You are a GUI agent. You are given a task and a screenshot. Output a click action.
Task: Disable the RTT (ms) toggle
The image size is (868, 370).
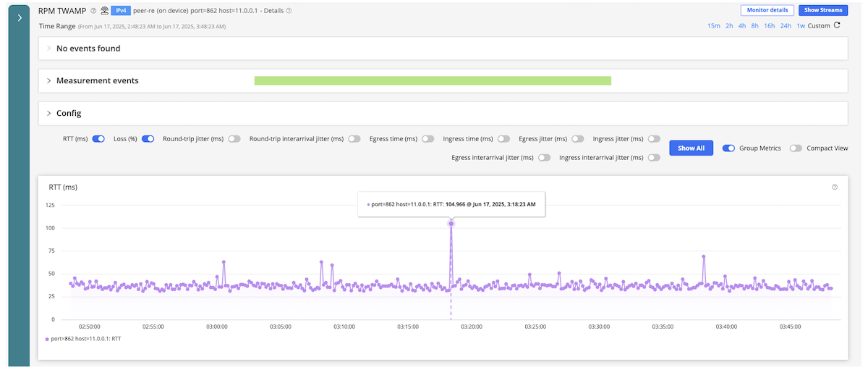[x=99, y=138]
